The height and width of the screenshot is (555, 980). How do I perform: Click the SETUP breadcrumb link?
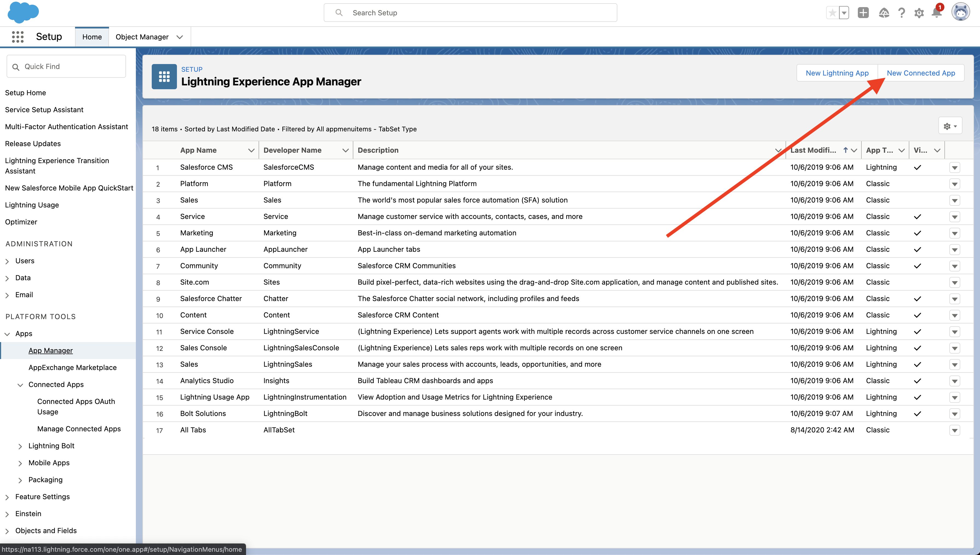pos(191,70)
